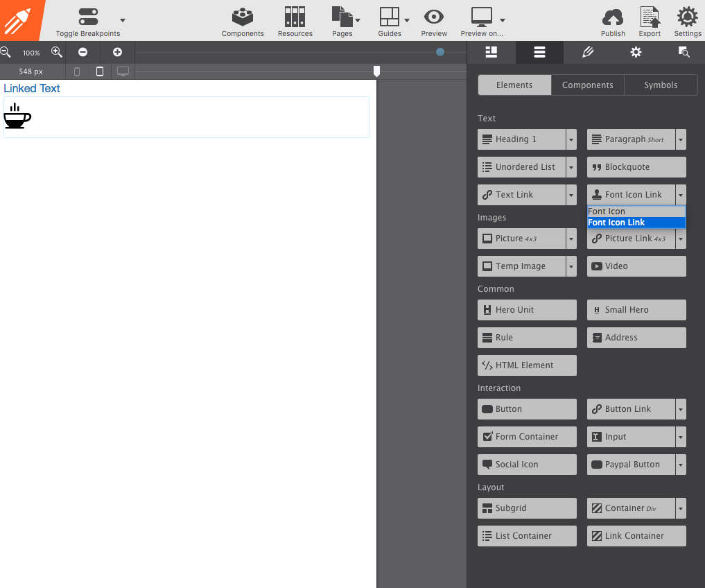Open the Container Div dropdown arrow

click(x=681, y=508)
